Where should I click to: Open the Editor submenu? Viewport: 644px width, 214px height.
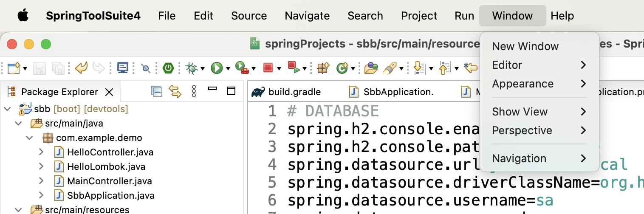click(x=539, y=65)
